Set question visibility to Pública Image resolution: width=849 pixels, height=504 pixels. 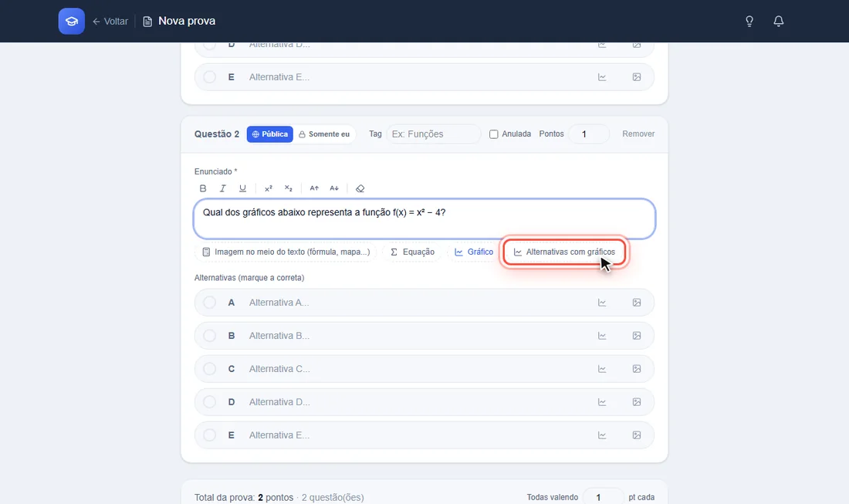click(269, 134)
